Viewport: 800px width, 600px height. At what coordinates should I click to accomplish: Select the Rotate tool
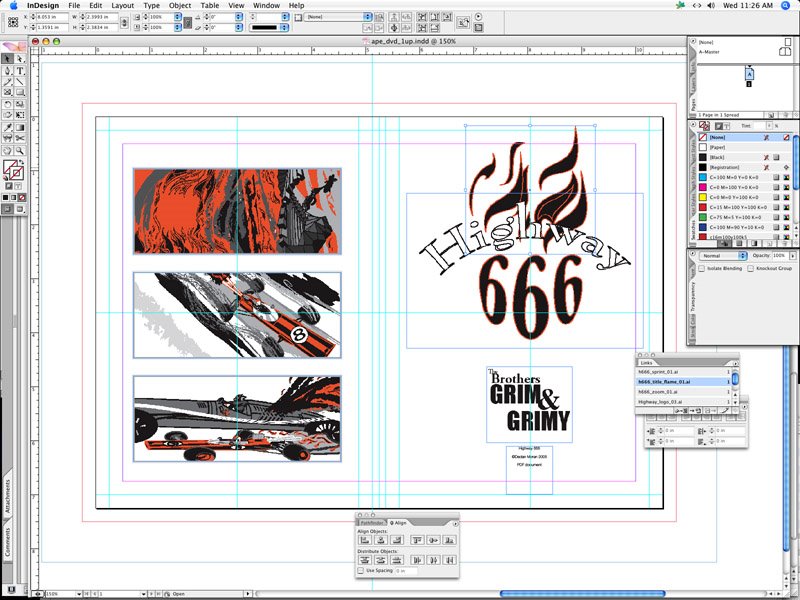[x=7, y=104]
